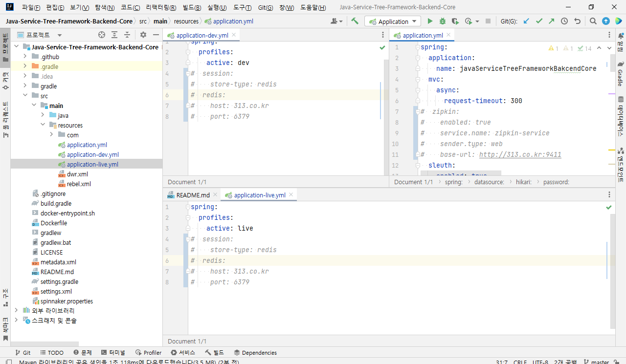Expand the .gradle folder
The width and height of the screenshot is (626, 364).
tap(25, 66)
